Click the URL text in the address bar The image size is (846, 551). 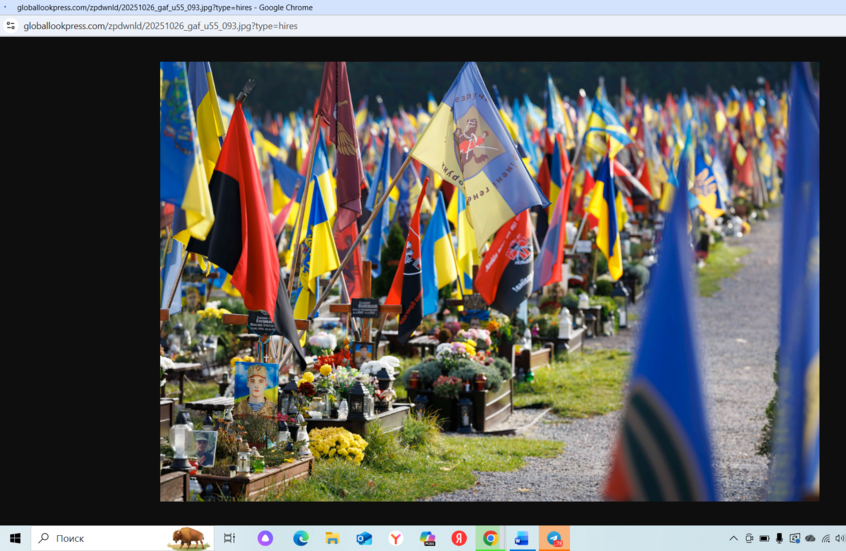(160, 26)
